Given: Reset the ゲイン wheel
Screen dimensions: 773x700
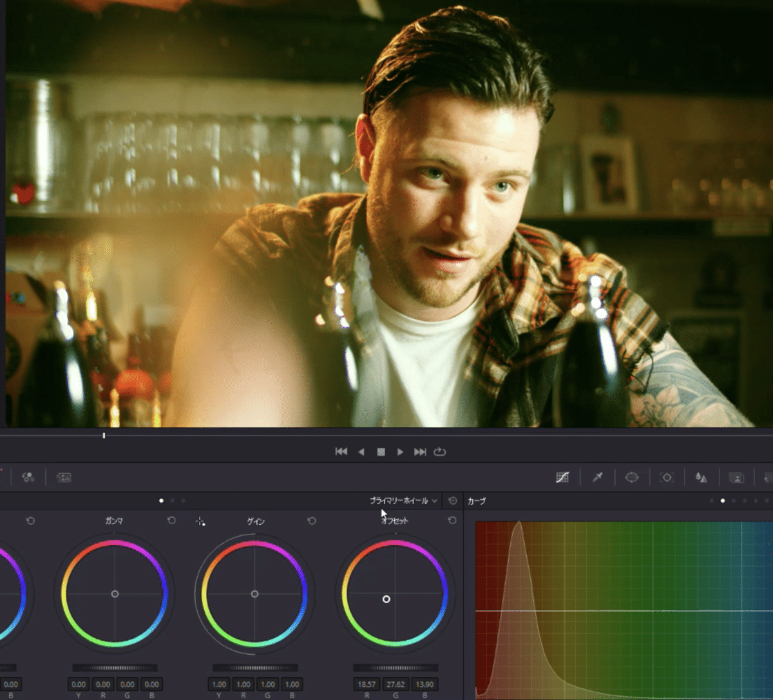Looking at the screenshot, I should tap(312, 520).
